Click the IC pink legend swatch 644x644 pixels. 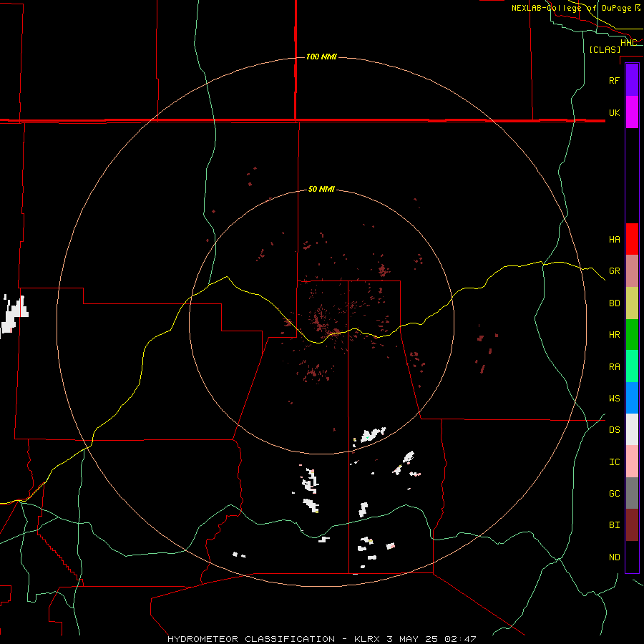click(x=632, y=462)
